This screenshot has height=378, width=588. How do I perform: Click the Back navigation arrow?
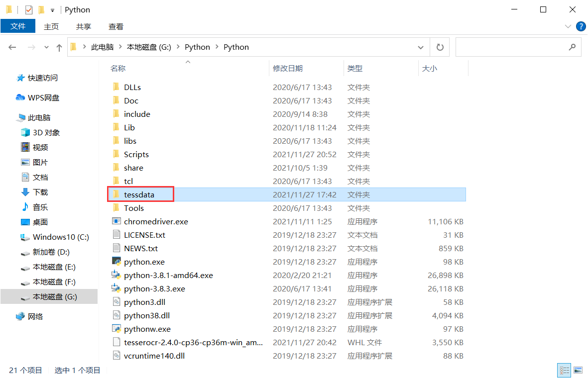point(12,47)
